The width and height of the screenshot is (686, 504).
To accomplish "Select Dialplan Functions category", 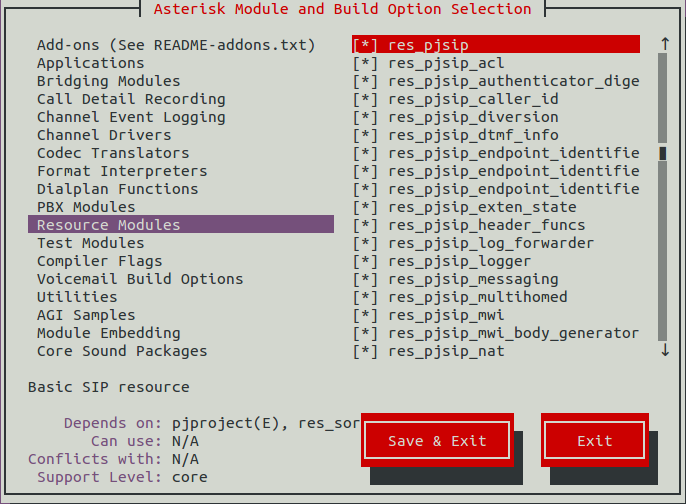I will 117,189.
